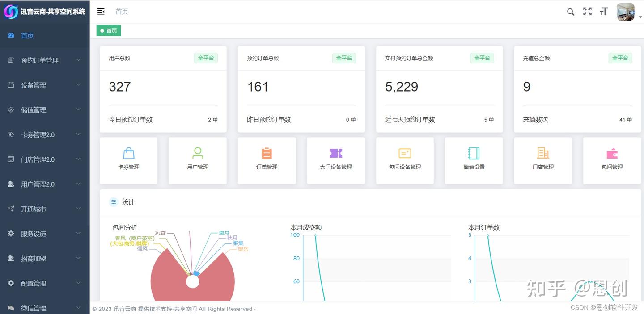
Task: Click the 微信管理 chat icon
Action: coord(11,308)
